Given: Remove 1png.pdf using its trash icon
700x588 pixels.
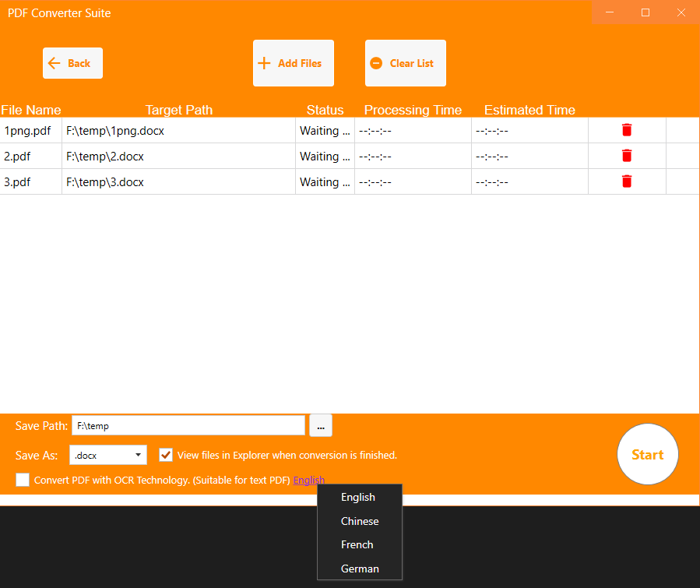Looking at the screenshot, I should point(626,130).
